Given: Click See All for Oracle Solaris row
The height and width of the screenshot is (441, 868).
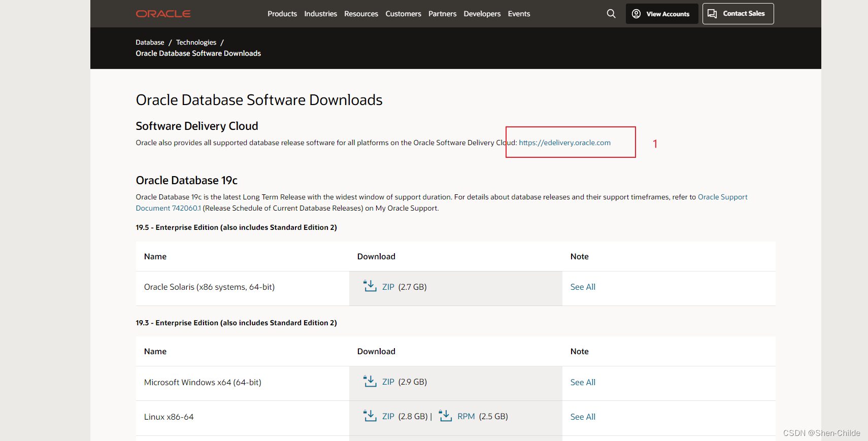Looking at the screenshot, I should 583,287.
